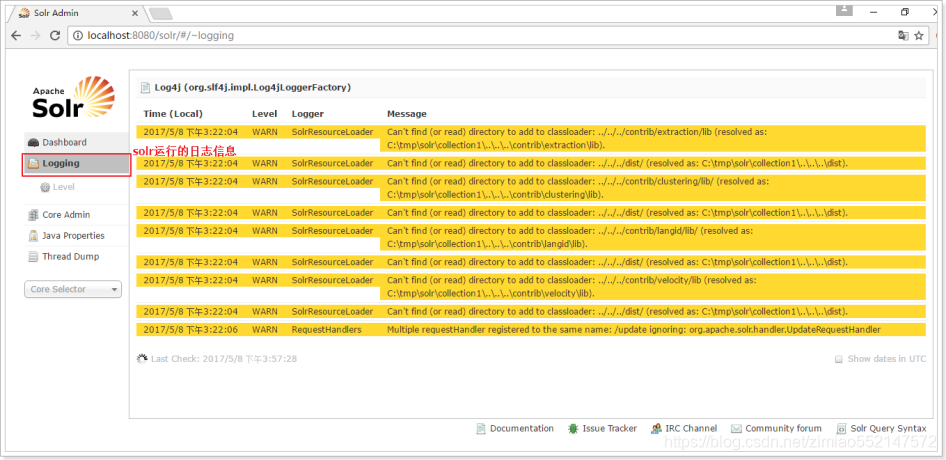Viewport: 946px width, 460px height.
Task: Click the Level column header
Action: pyautogui.click(x=265, y=113)
